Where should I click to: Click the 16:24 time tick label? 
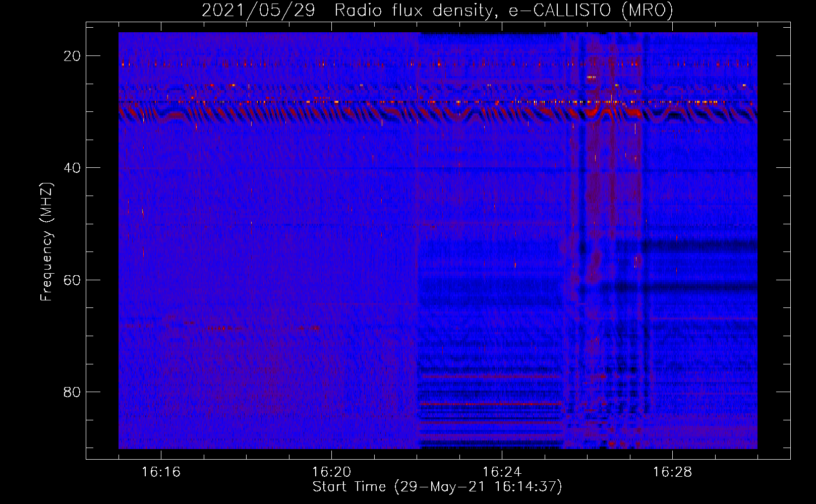tap(502, 472)
